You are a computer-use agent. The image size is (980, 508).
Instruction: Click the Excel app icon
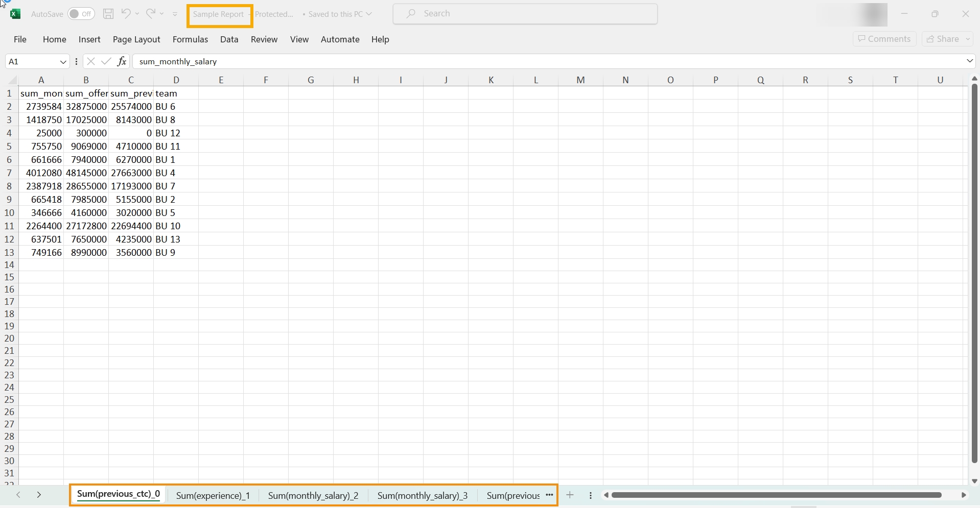point(15,14)
